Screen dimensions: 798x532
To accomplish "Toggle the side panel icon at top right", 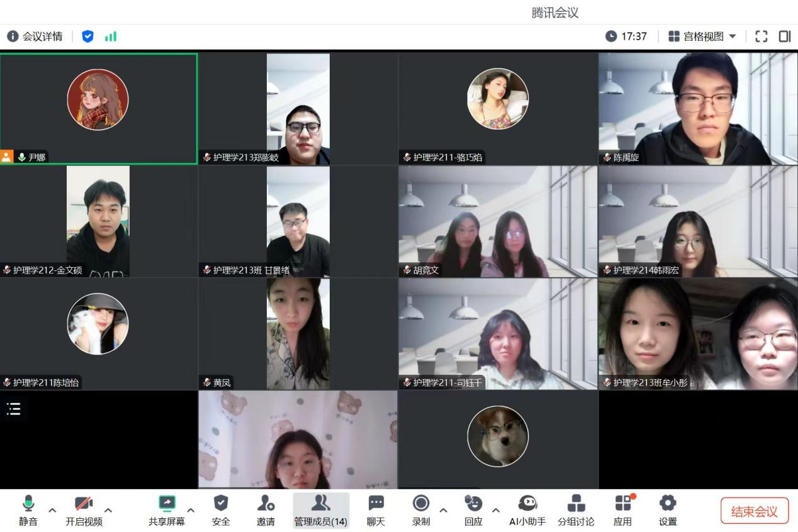I will (x=785, y=36).
